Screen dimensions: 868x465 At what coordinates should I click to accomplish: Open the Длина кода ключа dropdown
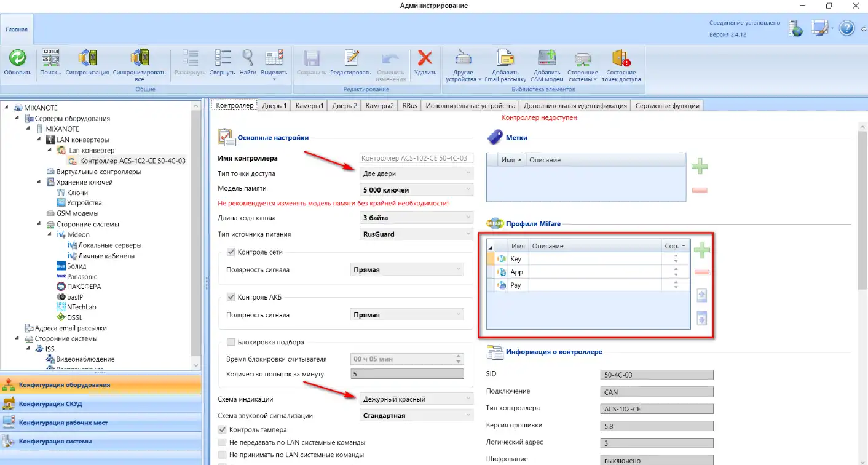[x=416, y=218]
